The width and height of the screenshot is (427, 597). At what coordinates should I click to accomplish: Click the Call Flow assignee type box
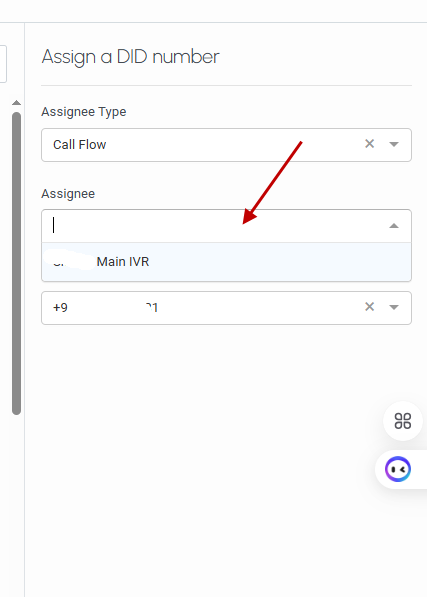pyautogui.click(x=226, y=145)
